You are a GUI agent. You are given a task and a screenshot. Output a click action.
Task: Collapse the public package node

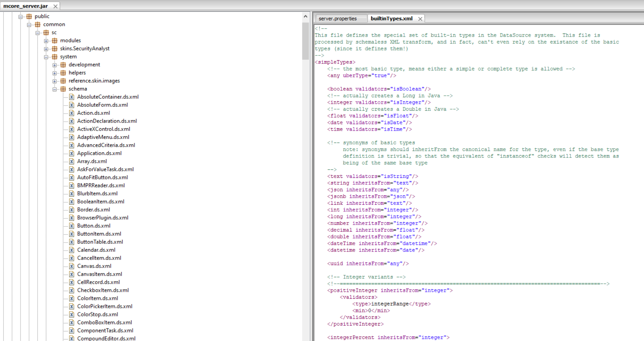pos(21,17)
